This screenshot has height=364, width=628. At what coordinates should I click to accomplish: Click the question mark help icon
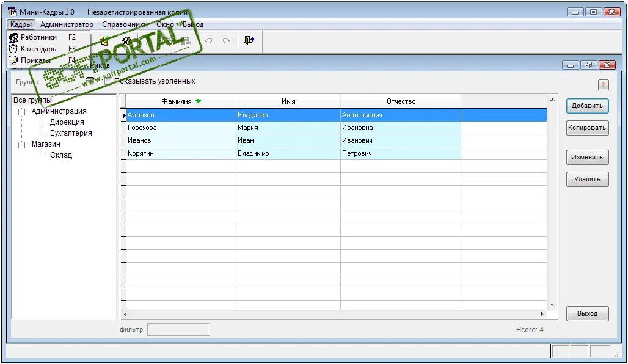click(x=603, y=85)
